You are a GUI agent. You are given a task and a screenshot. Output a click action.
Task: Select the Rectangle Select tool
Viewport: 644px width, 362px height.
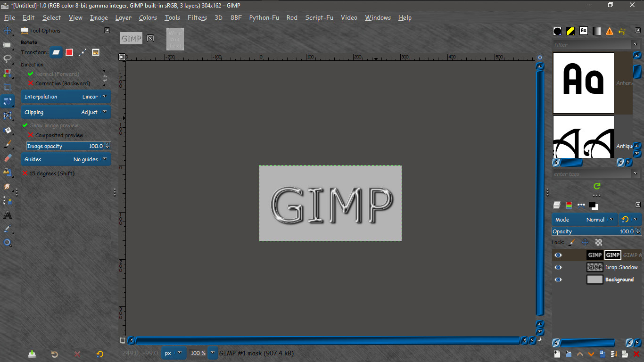pyautogui.click(x=8, y=45)
